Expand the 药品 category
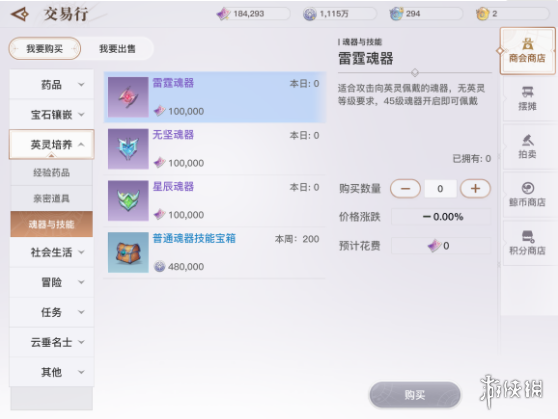558x419 pixels. (52, 84)
